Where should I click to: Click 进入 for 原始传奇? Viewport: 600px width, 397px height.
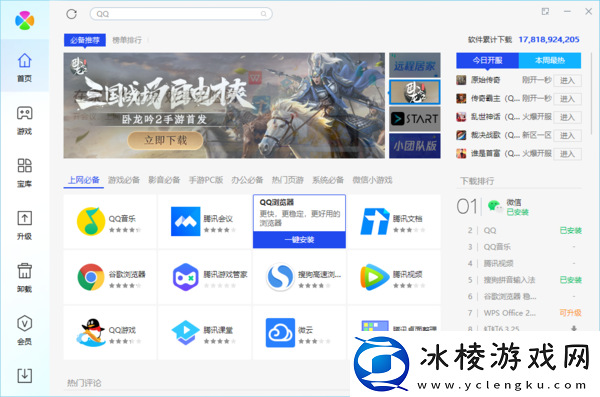[x=567, y=80]
